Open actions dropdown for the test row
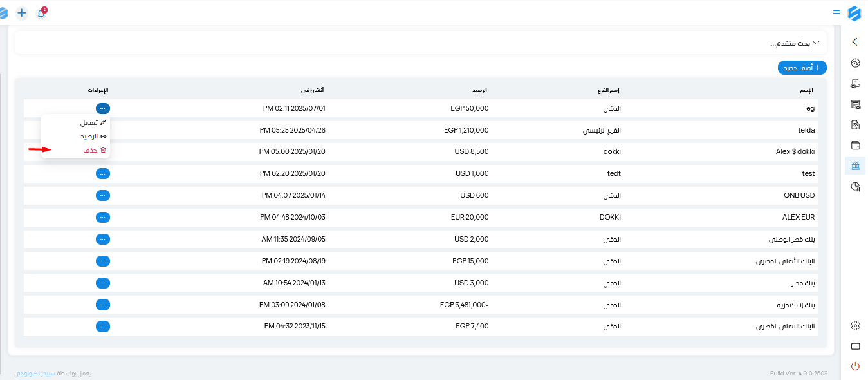Image resolution: width=868 pixels, height=380 pixels. 103,173
